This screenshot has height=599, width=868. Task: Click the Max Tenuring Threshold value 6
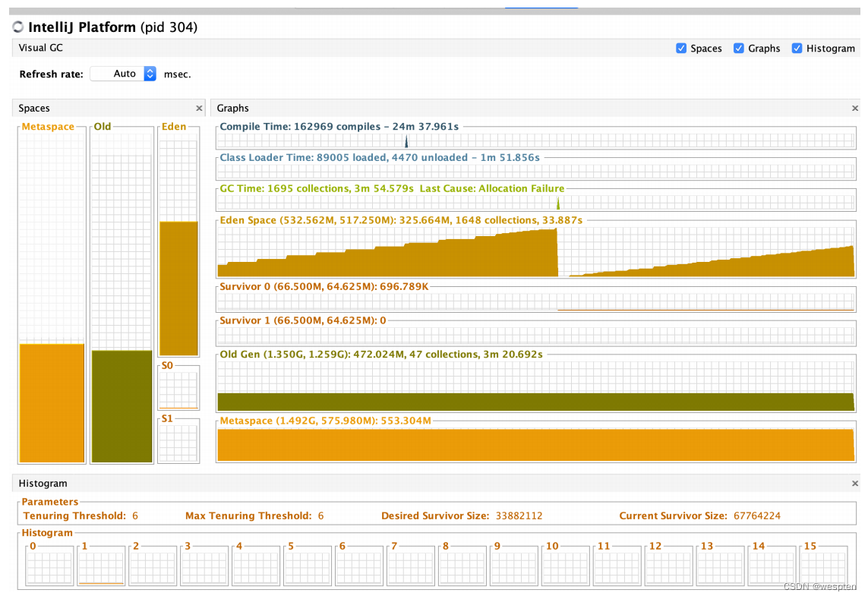coord(320,516)
